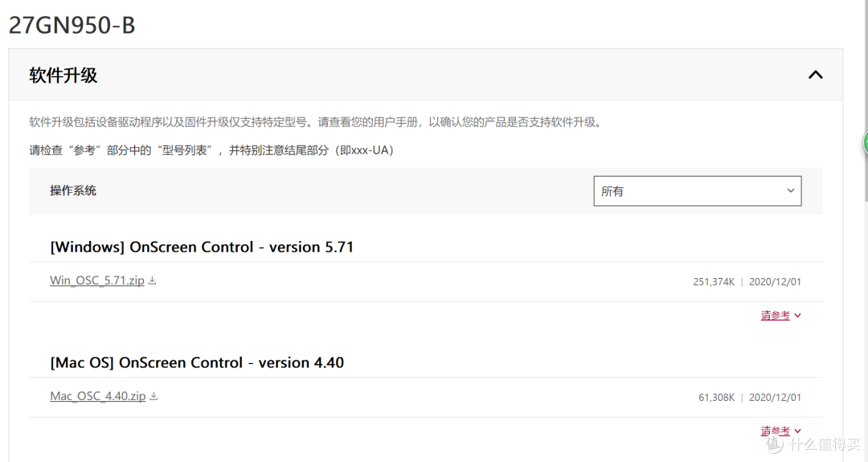
Task: Click the chevron arrow in 所有 dropdown
Action: [x=791, y=191]
